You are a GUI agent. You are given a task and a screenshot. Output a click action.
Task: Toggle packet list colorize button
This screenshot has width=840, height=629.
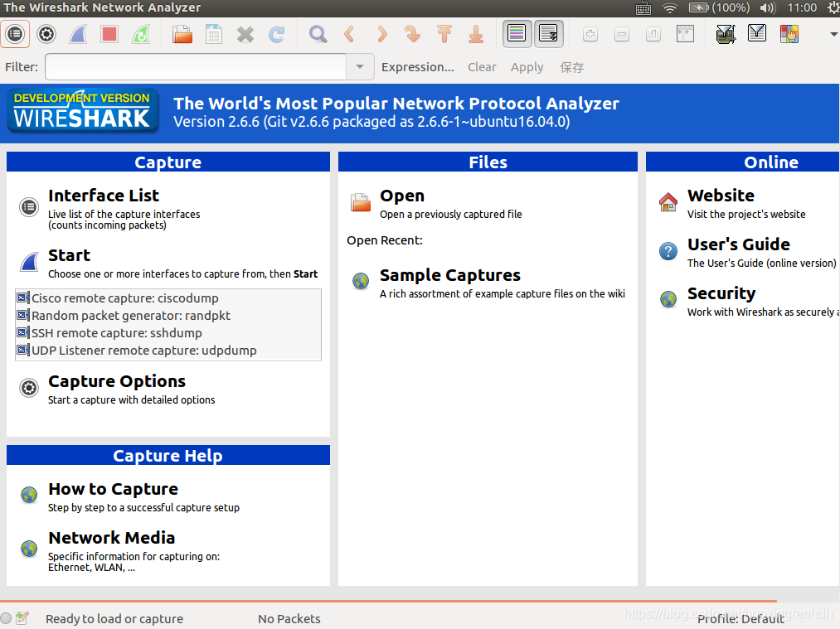(517, 34)
